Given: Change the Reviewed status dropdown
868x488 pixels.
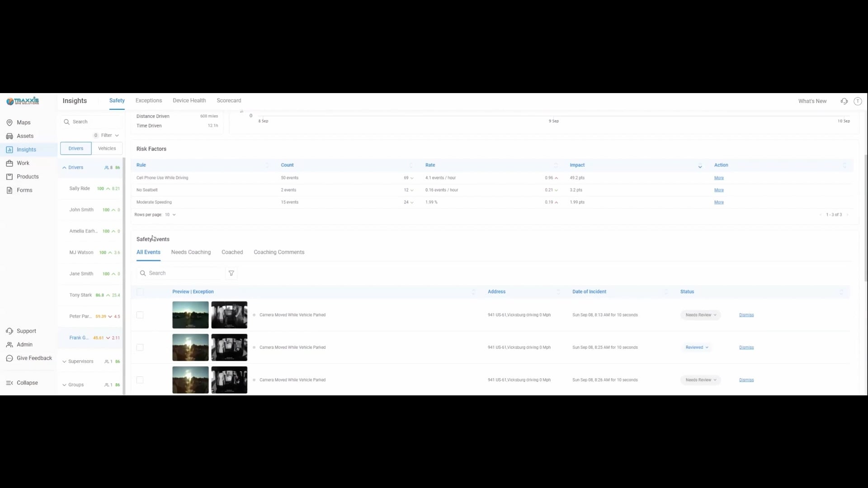Looking at the screenshot, I should coord(697,347).
